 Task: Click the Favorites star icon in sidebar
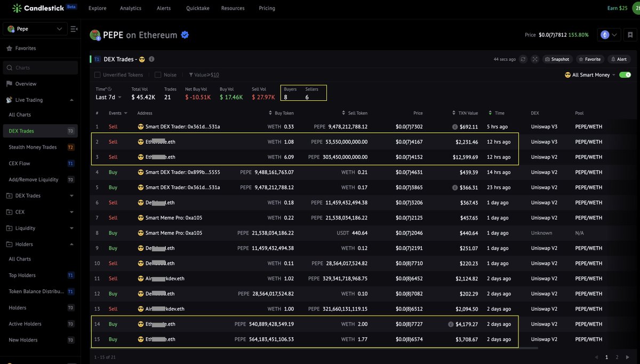pos(9,48)
